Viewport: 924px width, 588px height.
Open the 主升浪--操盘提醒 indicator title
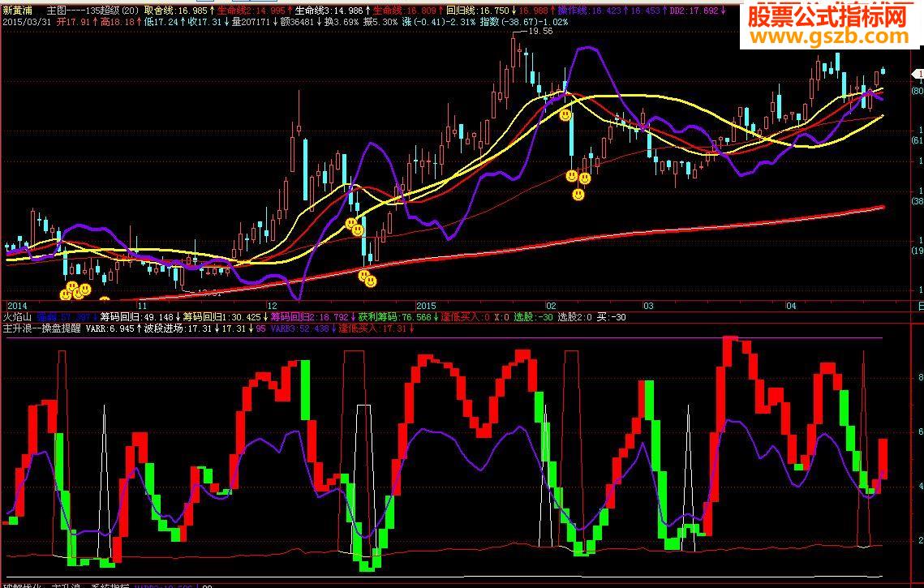(x=41, y=328)
